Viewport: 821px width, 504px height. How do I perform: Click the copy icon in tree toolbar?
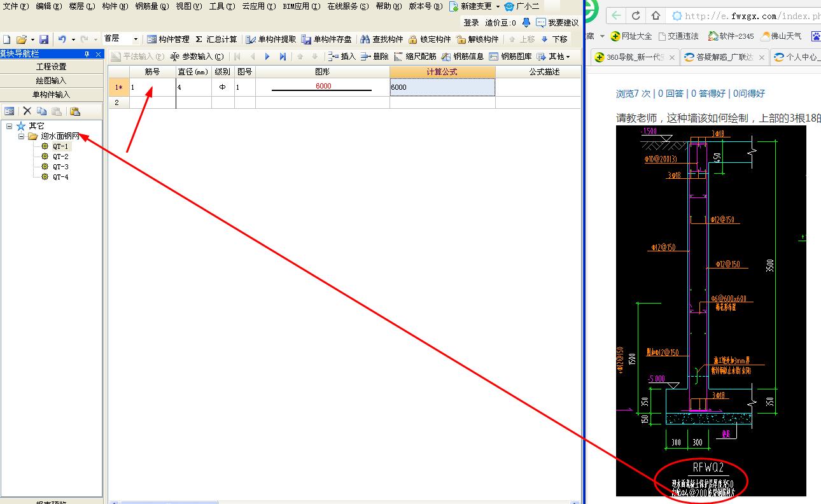click(x=42, y=111)
